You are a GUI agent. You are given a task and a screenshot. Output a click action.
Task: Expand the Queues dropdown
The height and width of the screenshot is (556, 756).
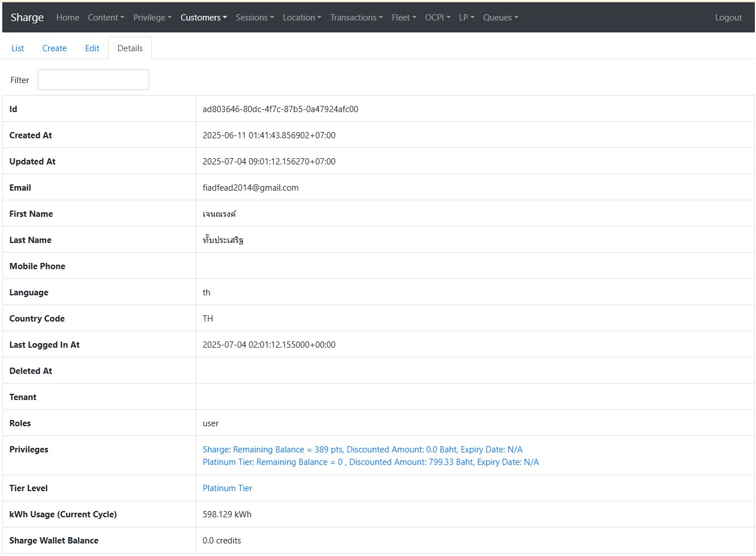click(500, 18)
